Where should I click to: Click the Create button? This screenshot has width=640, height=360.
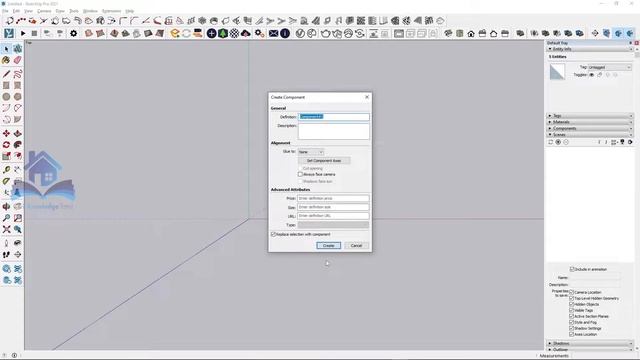tap(329, 246)
